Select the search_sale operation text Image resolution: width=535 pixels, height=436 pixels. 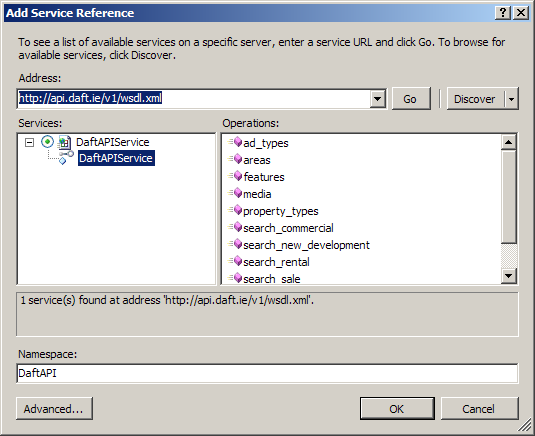pyautogui.click(x=272, y=279)
